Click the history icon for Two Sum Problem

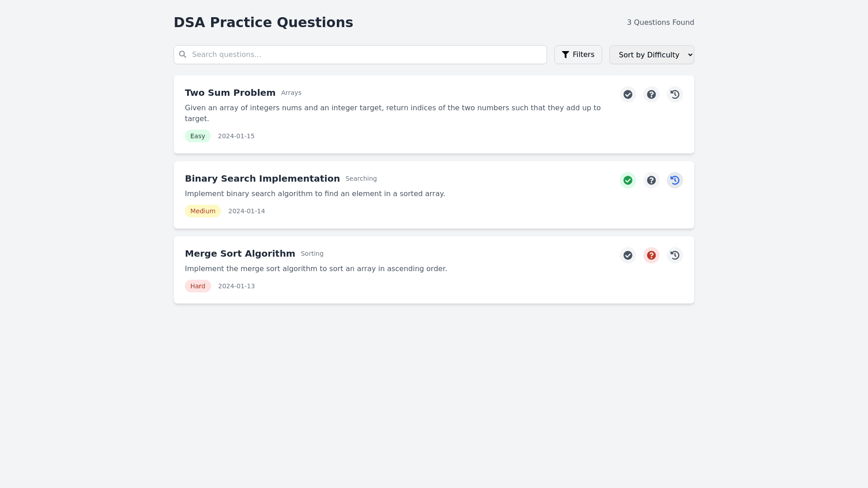pyautogui.click(x=675, y=94)
